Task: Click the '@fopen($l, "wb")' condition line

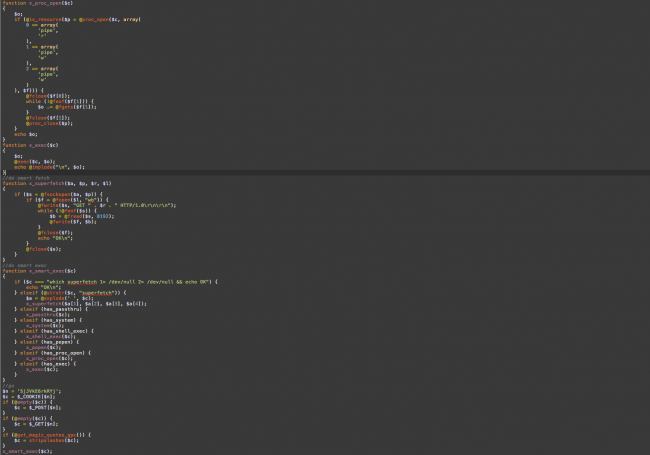Action: [67, 200]
